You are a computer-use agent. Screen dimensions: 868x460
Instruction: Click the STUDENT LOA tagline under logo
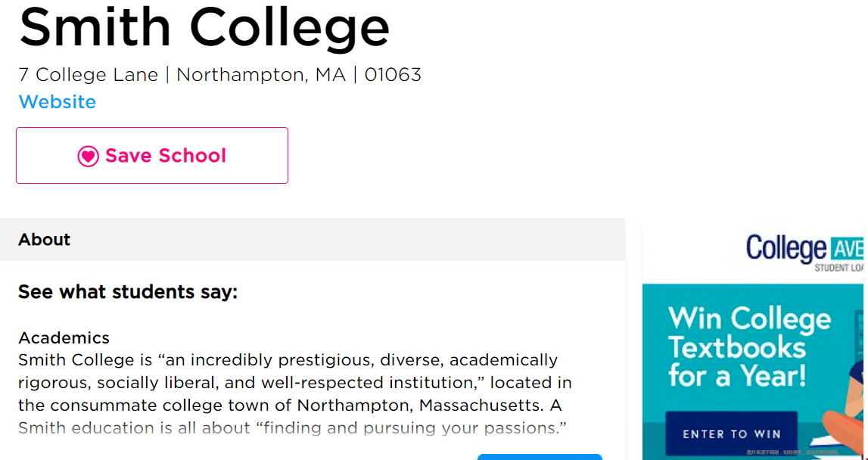[x=838, y=268]
